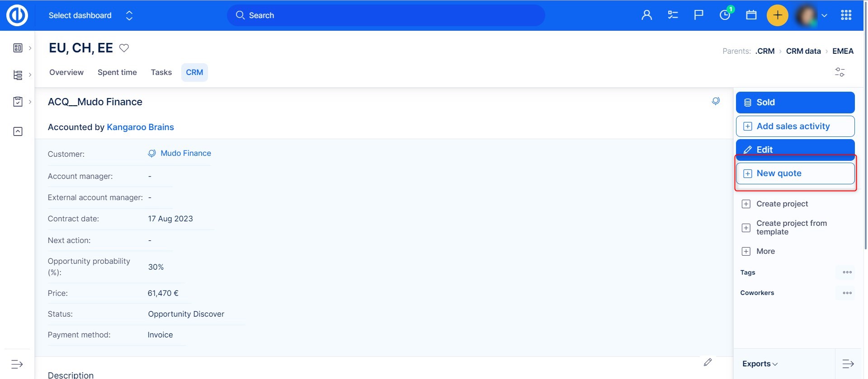Click the pencil edit icon near Description
The width and height of the screenshot is (868, 379).
[708, 362]
